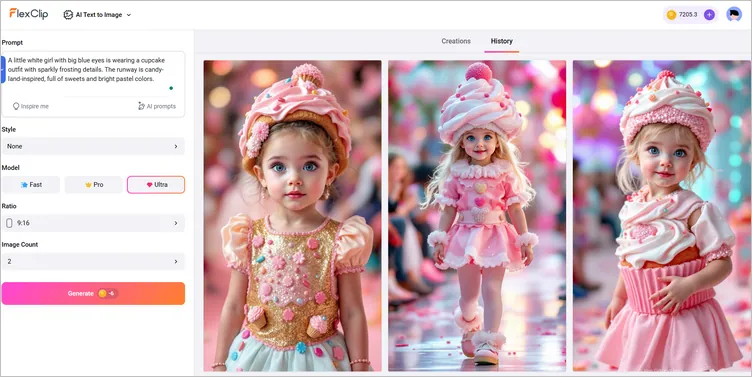752x377 pixels.
Task: Open the walking girl runway image
Action: pyautogui.click(x=477, y=216)
